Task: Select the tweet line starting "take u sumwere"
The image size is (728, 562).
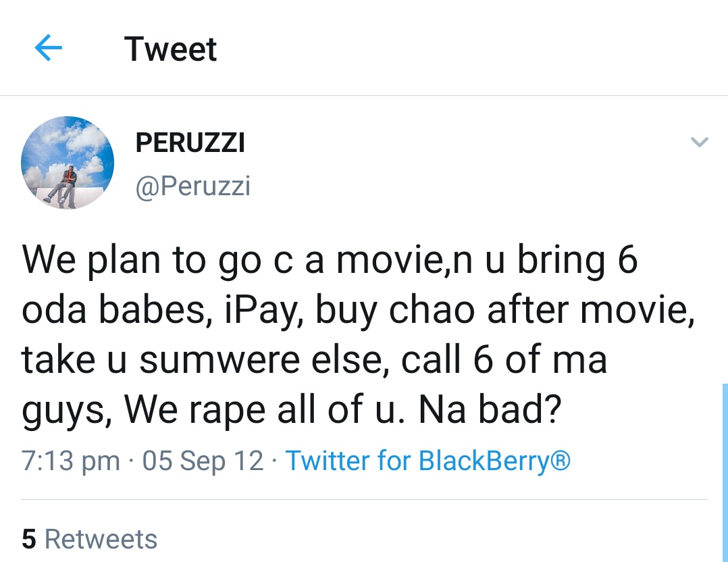Action: tap(314, 360)
